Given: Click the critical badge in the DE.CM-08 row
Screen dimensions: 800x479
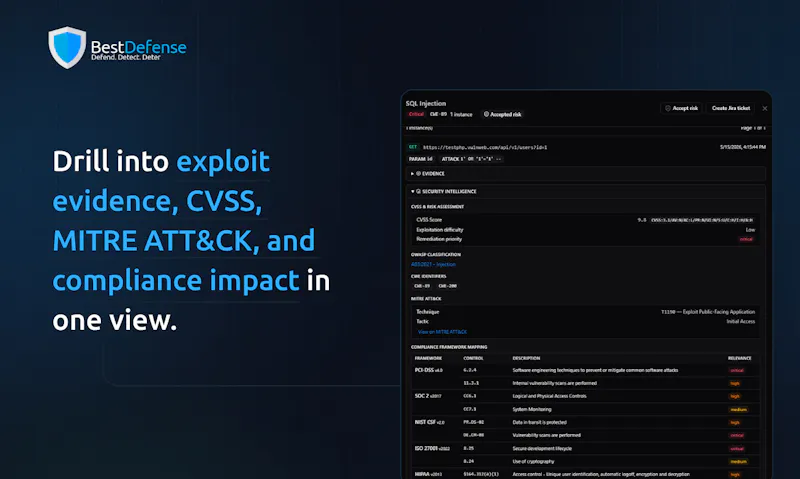Looking at the screenshot, I should [737, 436].
